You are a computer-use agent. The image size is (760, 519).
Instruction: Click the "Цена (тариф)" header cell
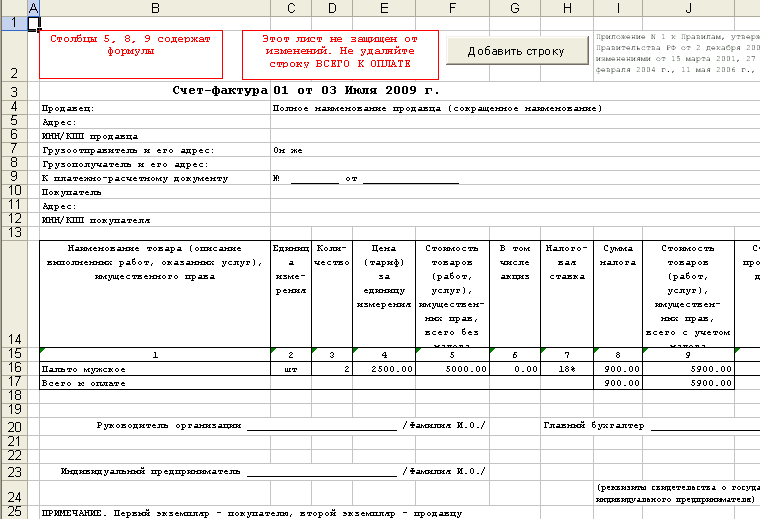coord(384,294)
